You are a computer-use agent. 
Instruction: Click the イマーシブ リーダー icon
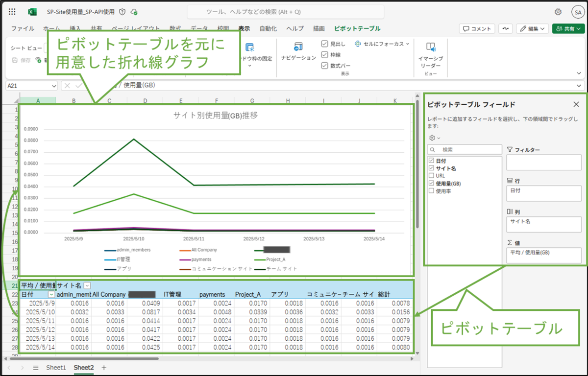[431, 47]
